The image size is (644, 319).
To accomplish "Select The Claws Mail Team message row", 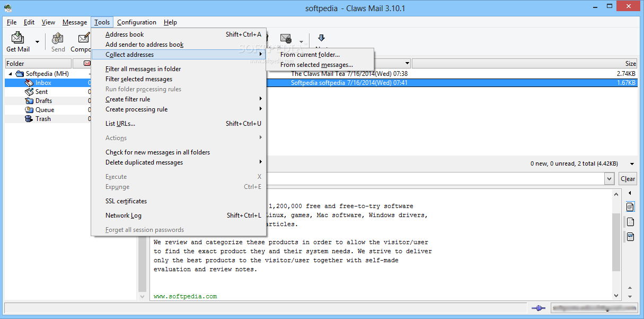I will (452, 74).
